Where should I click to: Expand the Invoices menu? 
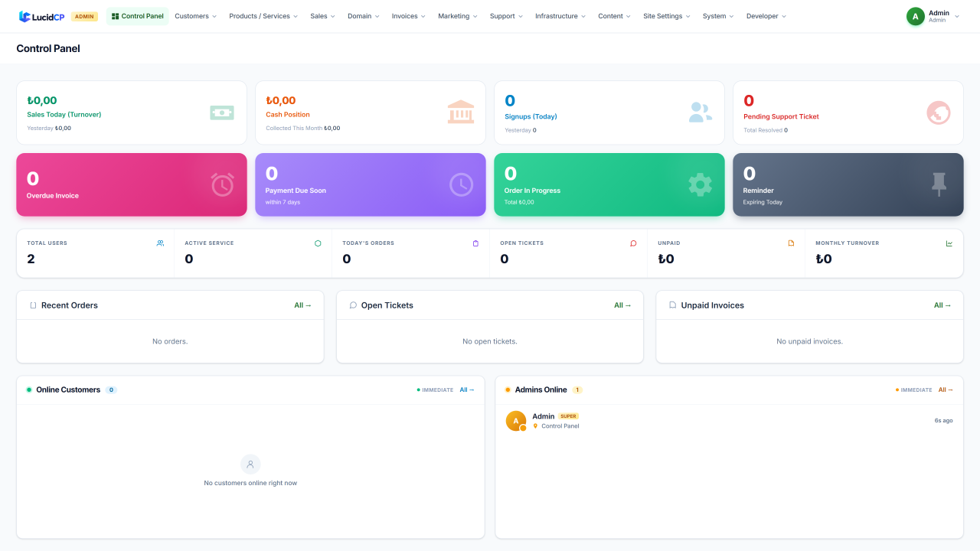(409, 16)
